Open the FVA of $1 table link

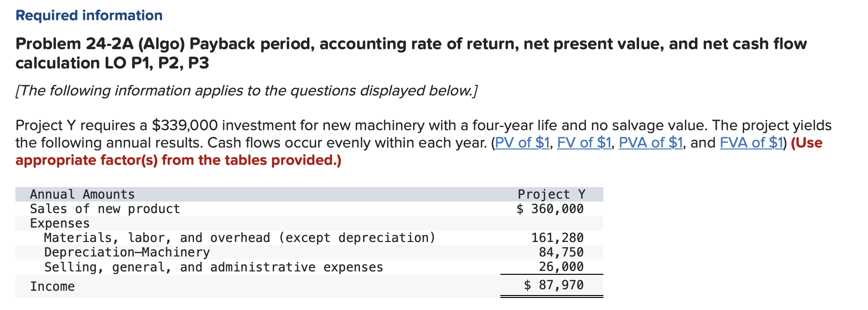pyautogui.click(x=751, y=143)
